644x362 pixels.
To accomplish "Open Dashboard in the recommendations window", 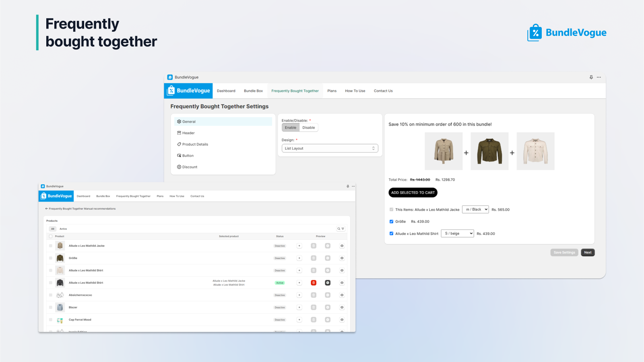I will tap(83, 196).
